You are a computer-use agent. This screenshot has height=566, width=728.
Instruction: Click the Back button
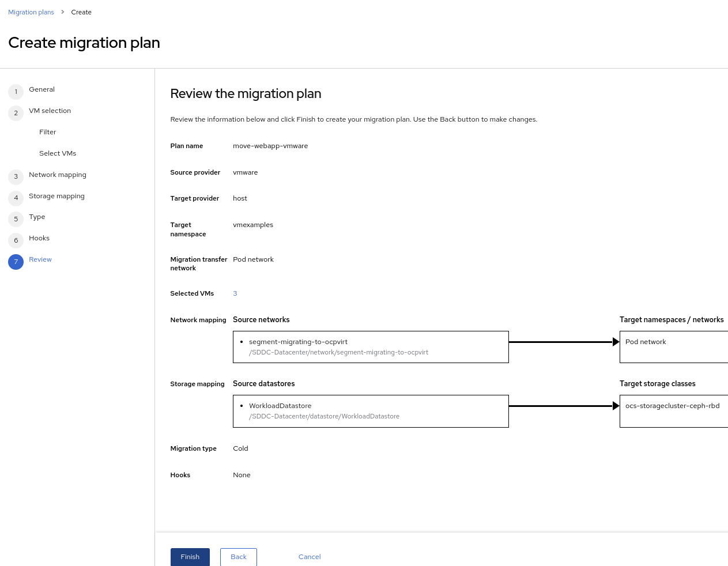pos(239,557)
